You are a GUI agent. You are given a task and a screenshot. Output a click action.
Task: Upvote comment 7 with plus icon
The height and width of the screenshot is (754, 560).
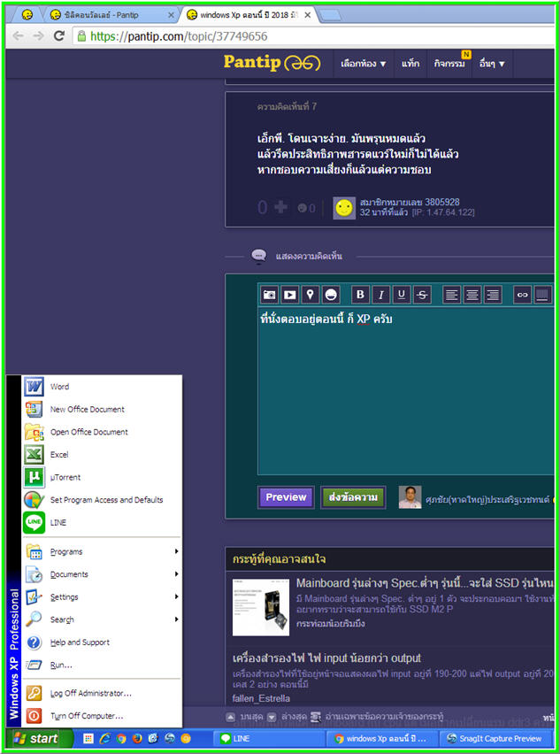280,207
